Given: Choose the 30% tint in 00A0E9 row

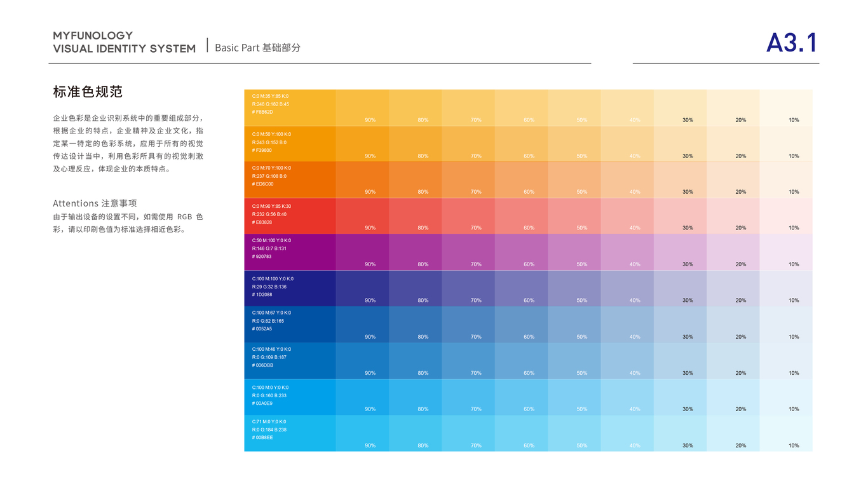Looking at the screenshot, I should pos(680,397).
